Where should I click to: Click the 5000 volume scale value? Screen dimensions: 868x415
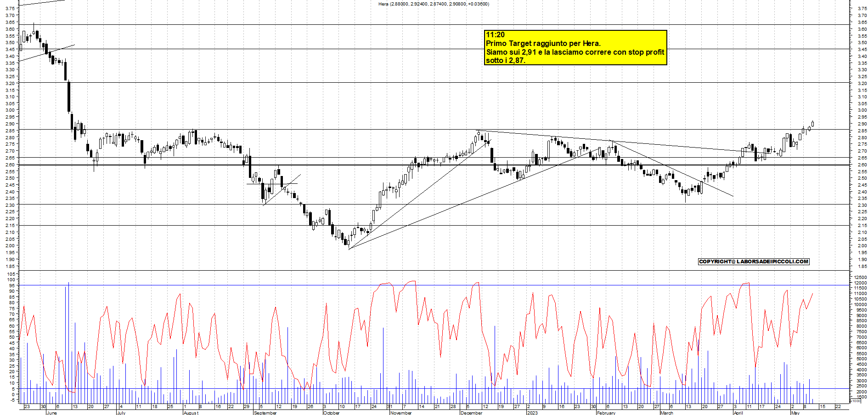[861, 358]
